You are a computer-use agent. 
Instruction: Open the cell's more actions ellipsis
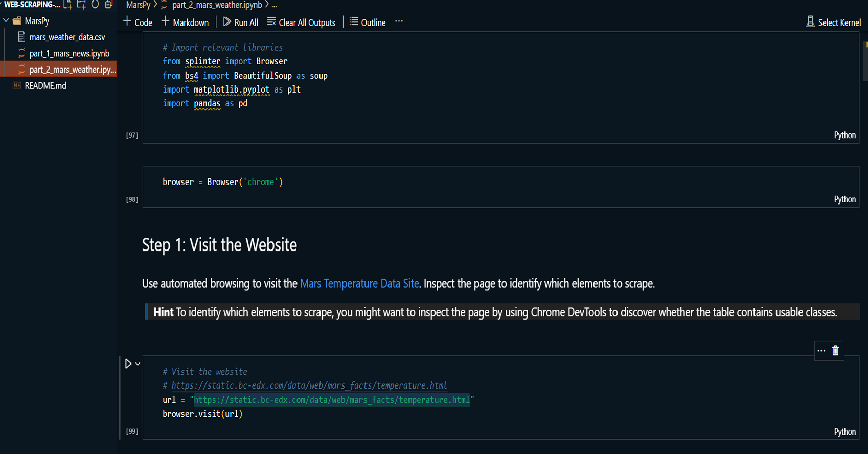[x=821, y=351]
